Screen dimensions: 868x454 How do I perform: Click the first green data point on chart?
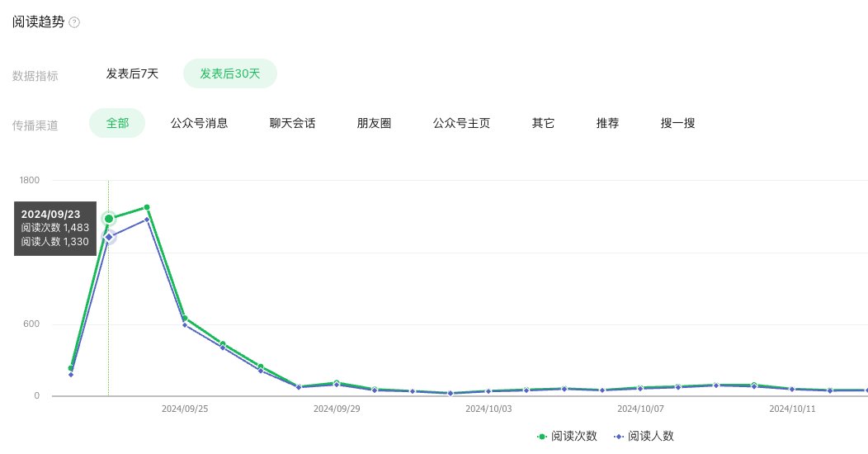pyautogui.click(x=71, y=368)
